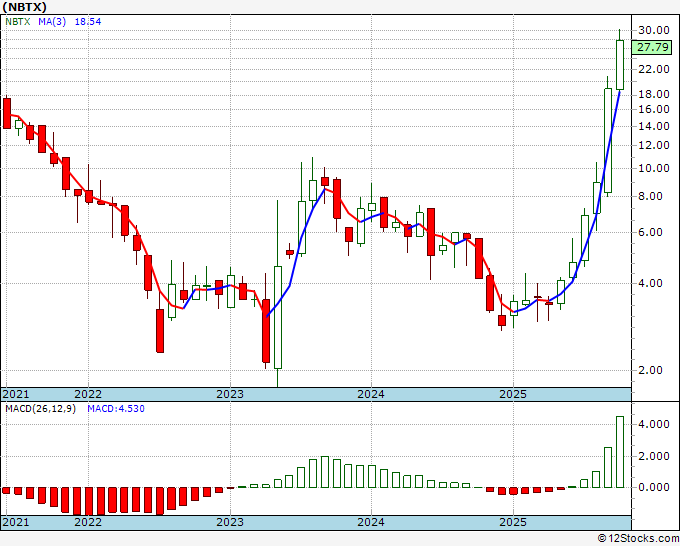The image size is (680, 546).
Task: Click the 2021 marker on MACD timeline
Action: coord(16,522)
